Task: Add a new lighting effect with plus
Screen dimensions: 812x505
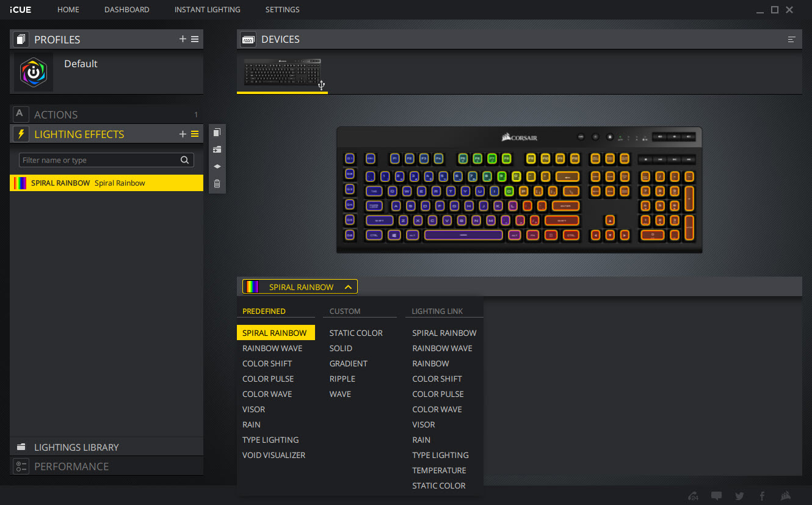Action: tap(183, 134)
